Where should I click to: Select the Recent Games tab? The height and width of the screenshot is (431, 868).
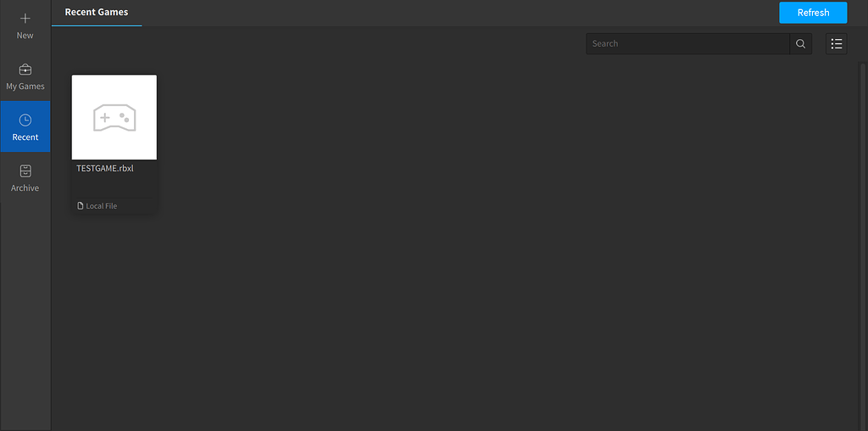click(97, 13)
